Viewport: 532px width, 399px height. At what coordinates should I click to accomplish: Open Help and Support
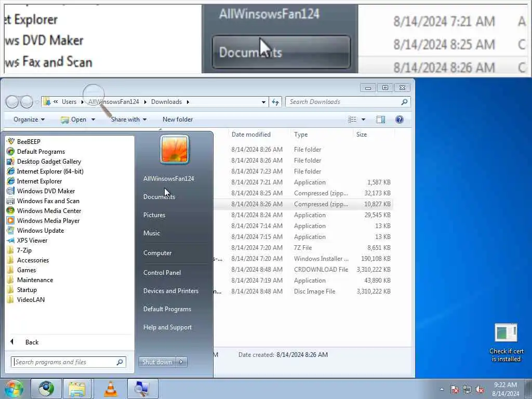click(x=167, y=327)
